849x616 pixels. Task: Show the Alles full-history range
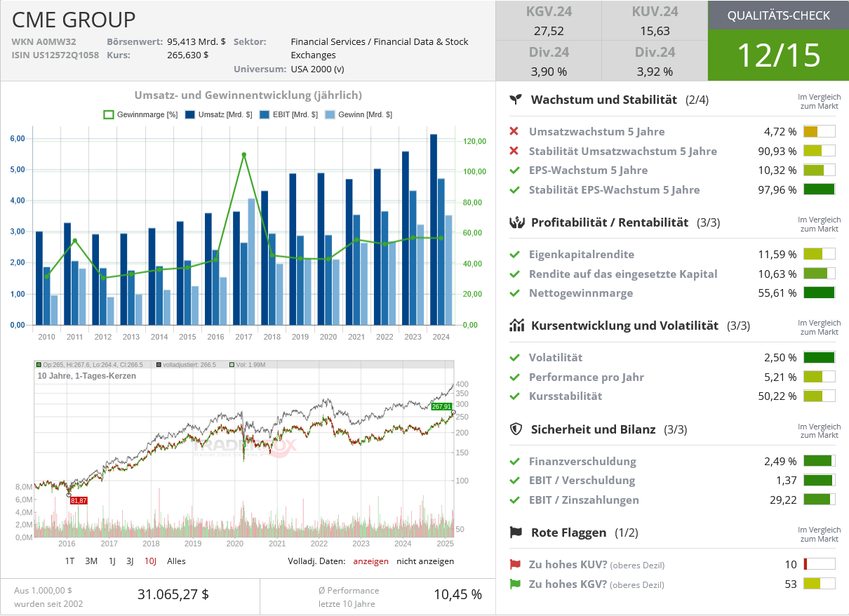[x=176, y=561]
